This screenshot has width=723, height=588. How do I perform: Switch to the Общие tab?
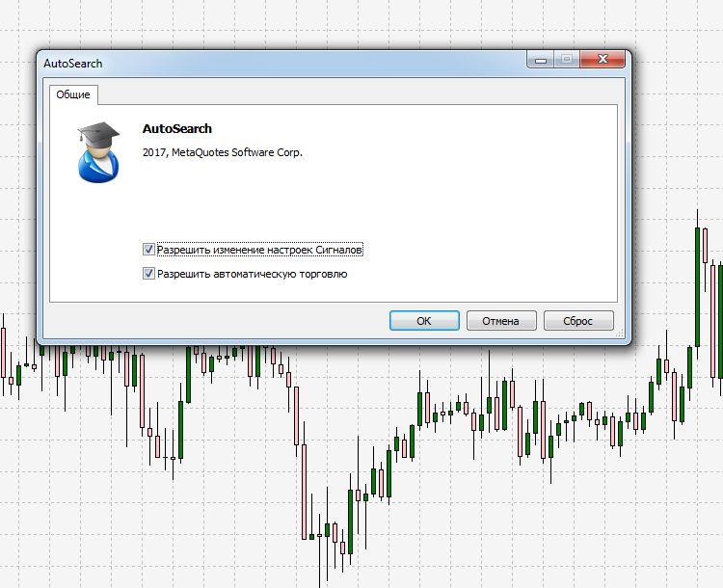[x=73, y=94]
